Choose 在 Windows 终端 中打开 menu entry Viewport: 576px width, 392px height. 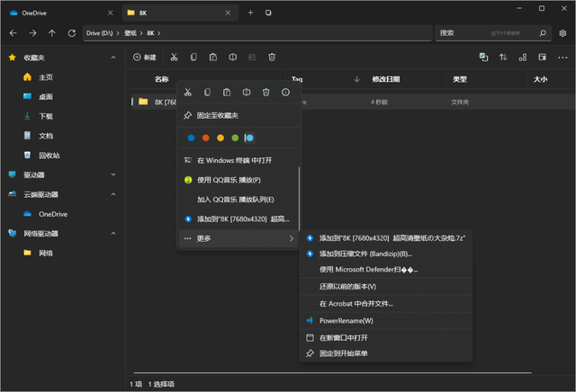click(x=234, y=160)
